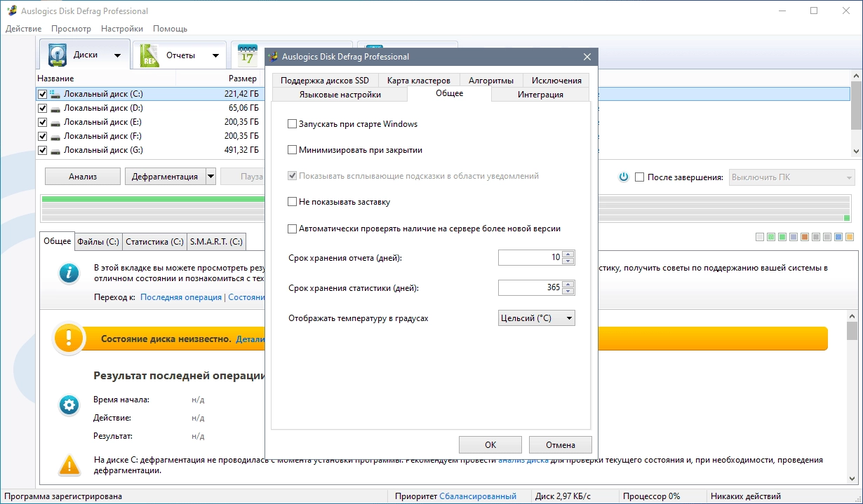Uncheck the Локальный диск (D:) checkbox
The height and width of the screenshot is (504, 863).
click(43, 108)
